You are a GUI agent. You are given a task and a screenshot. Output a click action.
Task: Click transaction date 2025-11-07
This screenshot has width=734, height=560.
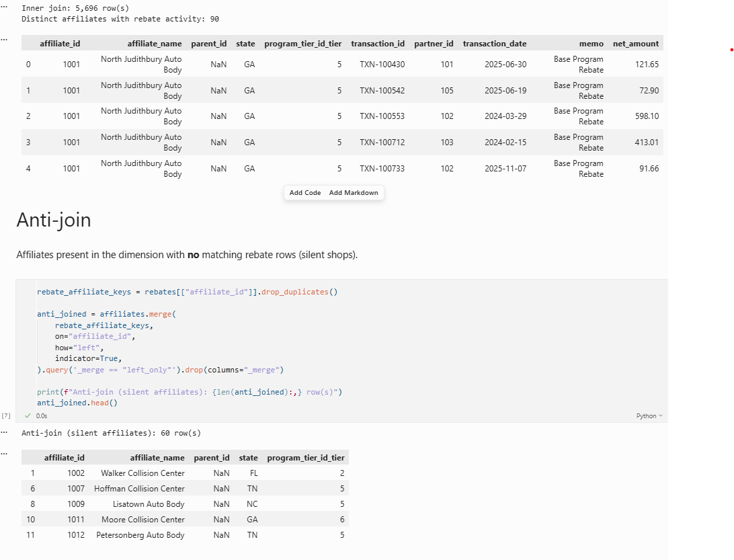pyautogui.click(x=505, y=169)
